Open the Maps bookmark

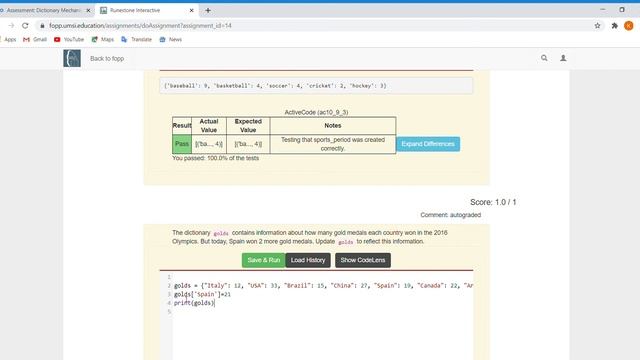point(103,40)
